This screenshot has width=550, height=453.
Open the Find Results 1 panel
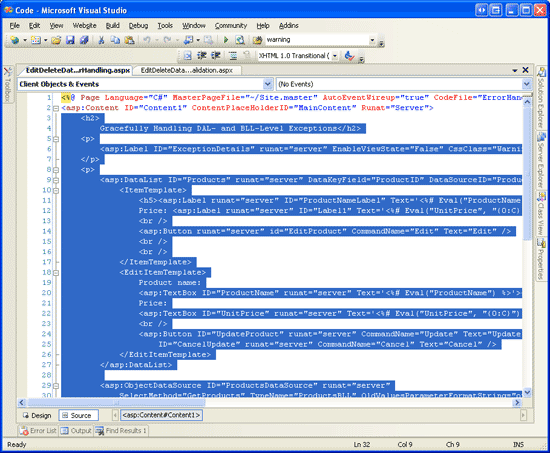point(122,431)
